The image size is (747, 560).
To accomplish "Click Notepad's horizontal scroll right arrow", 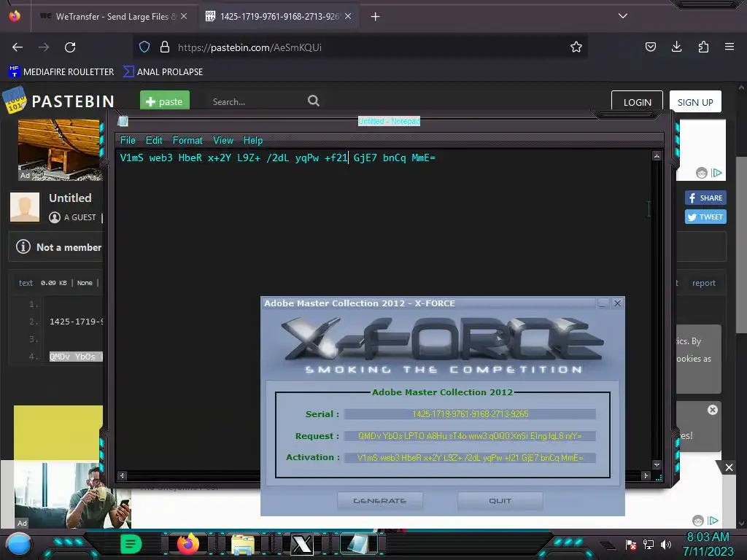I will coord(646,475).
